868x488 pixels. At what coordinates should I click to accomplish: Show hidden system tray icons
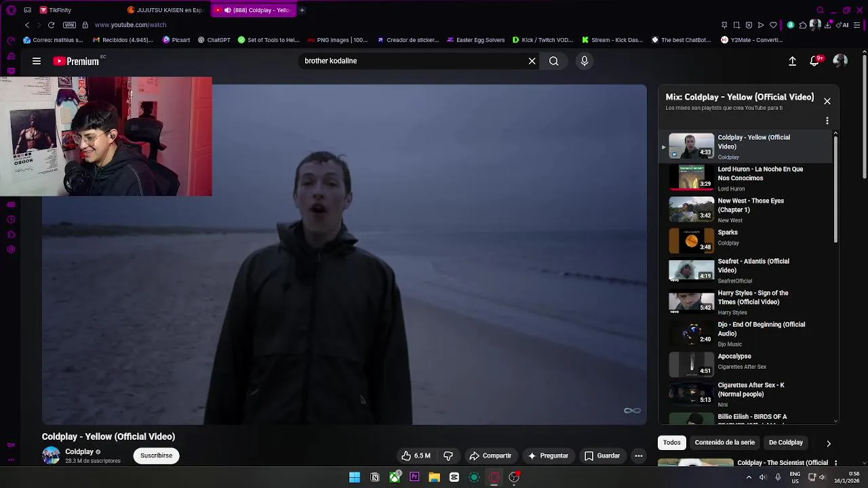coord(749,477)
